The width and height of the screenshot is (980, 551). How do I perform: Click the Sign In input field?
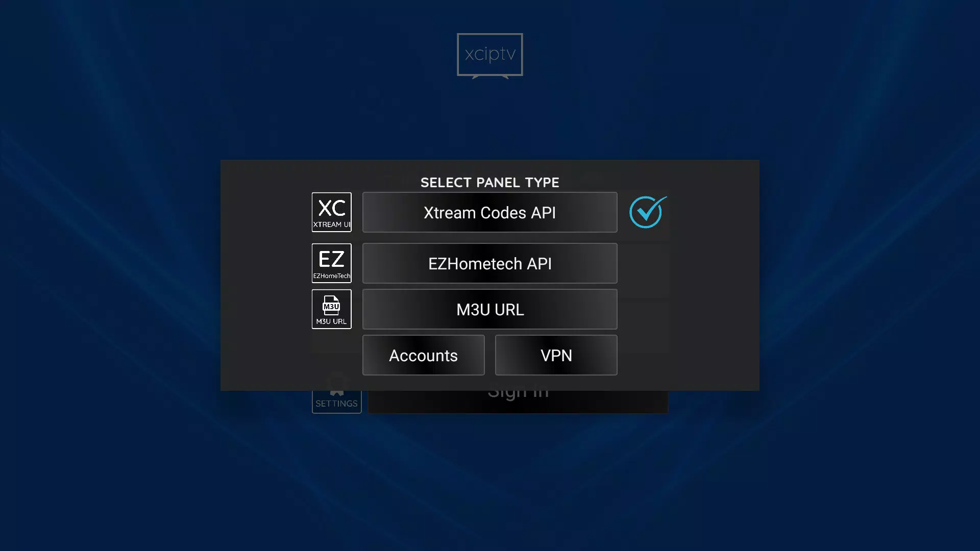[x=518, y=390]
